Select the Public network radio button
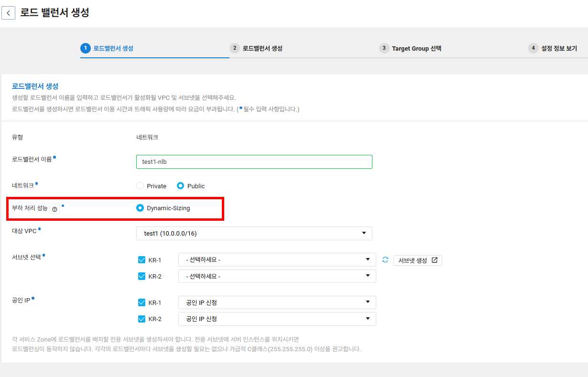Image resolution: width=588 pixels, height=377 pixels. (x=180, y=186)
